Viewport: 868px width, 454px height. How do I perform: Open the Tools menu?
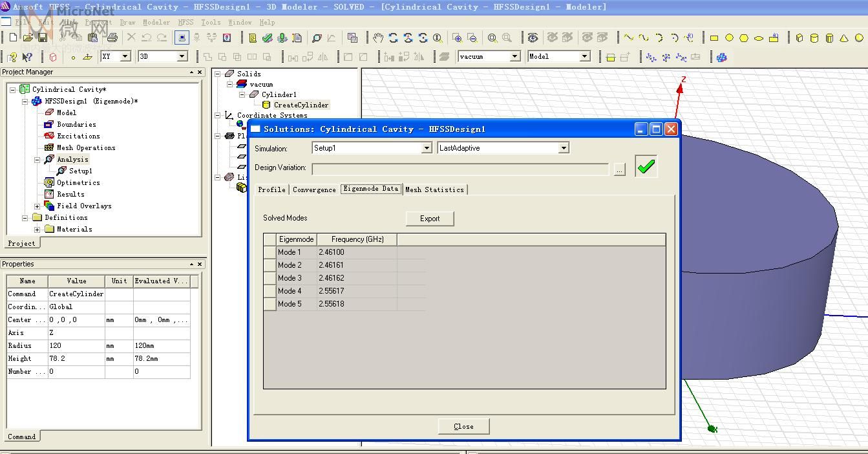(x=211, y=22)
